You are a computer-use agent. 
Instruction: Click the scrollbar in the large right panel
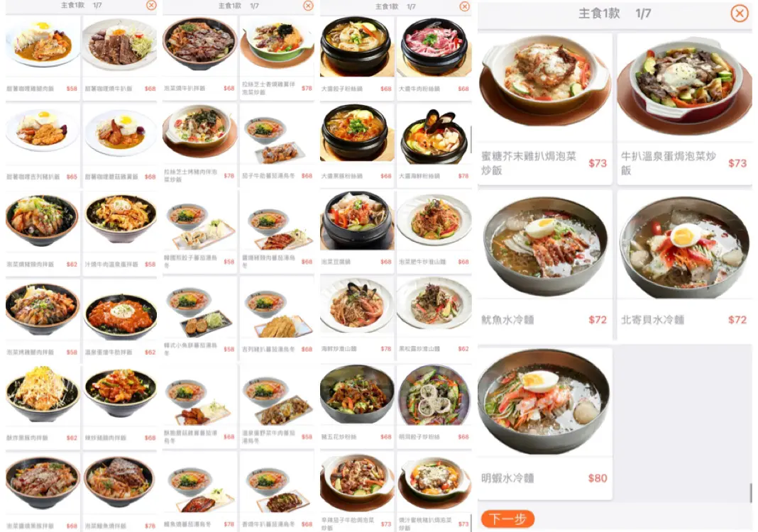pyautogui.click(x=751, y=493)
